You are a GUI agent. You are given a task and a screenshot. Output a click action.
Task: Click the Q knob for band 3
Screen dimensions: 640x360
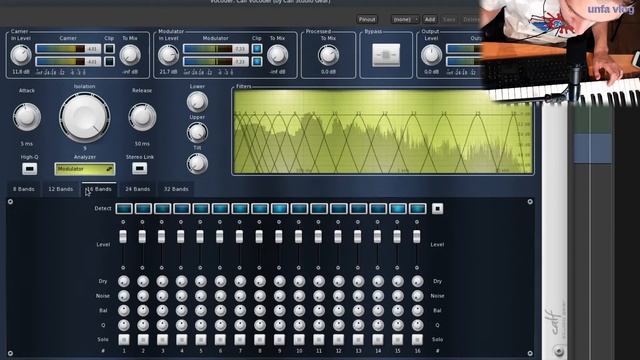162,325
